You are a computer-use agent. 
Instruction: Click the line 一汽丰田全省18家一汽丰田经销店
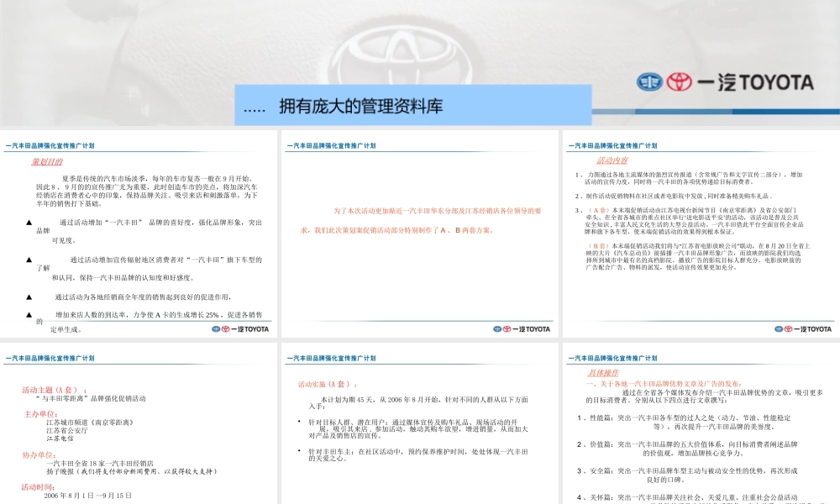coord(100,464)
